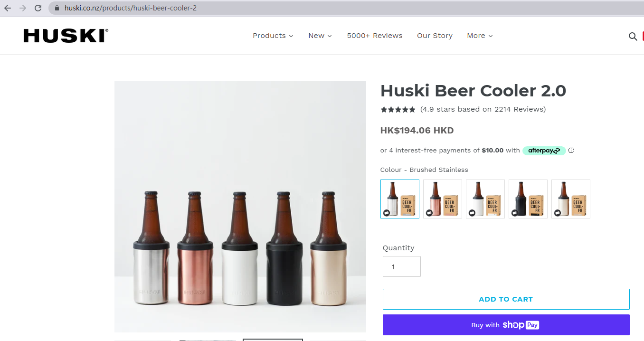Open the More dropdown menu
The width and height of the screenshot is (644, 341).
pyautogui.click(x=479, y=36)
